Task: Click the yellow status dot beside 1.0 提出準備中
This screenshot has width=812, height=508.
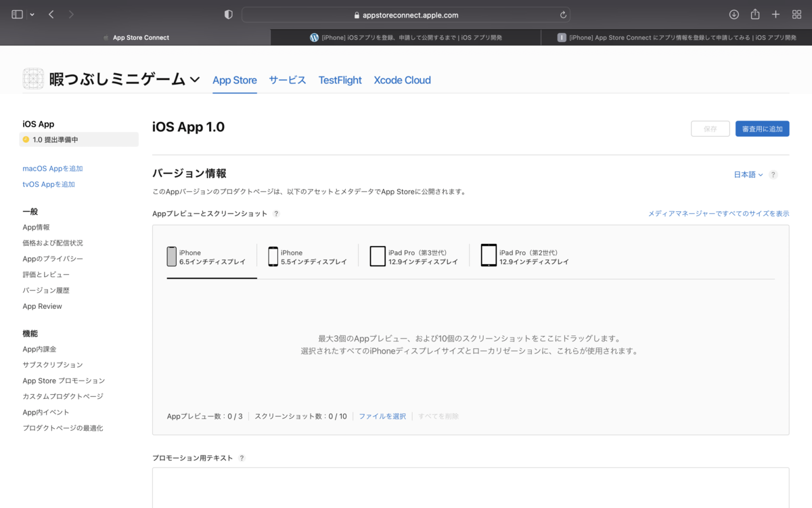Action: click(26, 140)
